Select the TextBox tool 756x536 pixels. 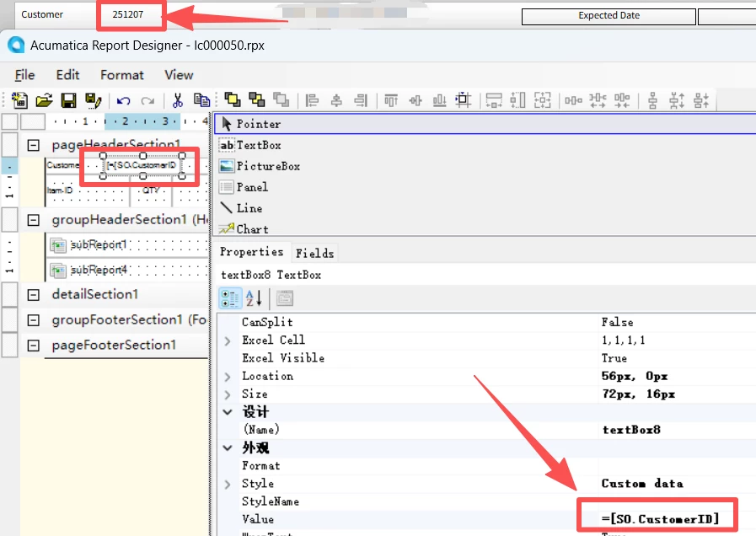[485, 145]
